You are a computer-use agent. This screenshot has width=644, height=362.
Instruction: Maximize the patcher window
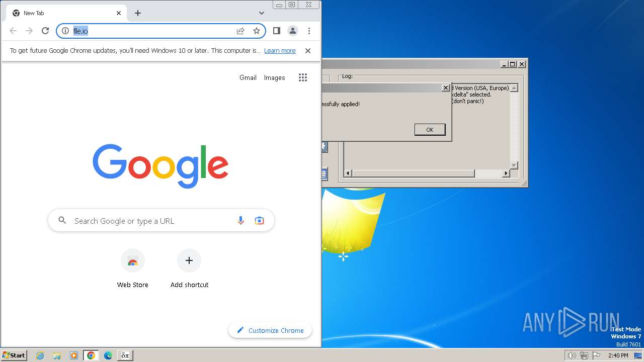point(513,64)
